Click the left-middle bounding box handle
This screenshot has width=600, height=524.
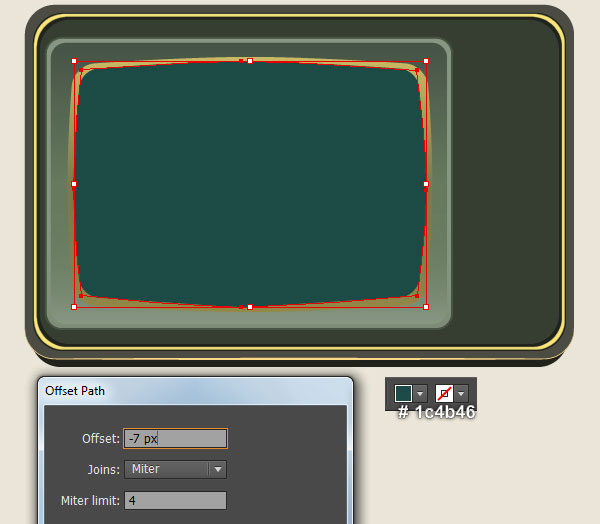tap(74, 184)
